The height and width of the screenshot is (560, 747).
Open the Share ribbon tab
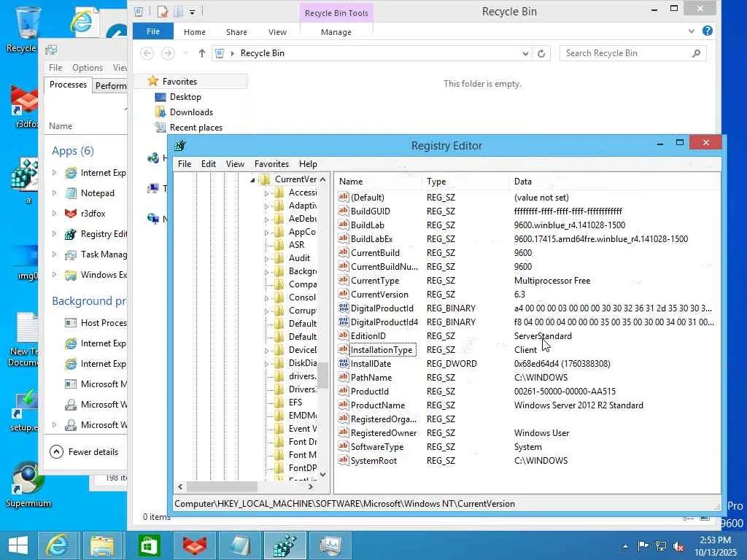pyautogui.click(x=236, y=32)
